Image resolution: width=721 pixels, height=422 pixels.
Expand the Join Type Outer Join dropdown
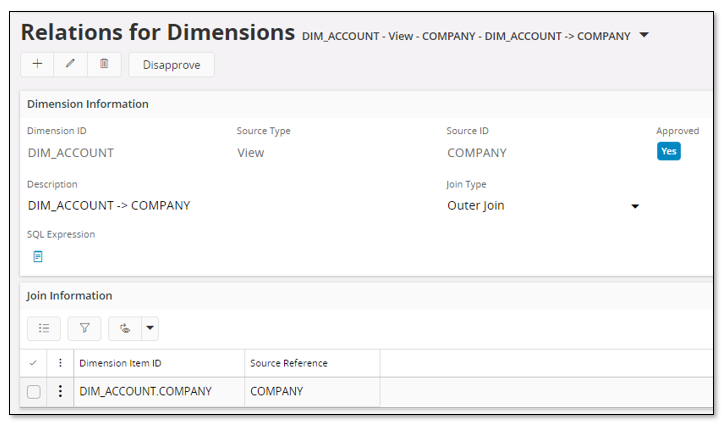(x=634, y=206)
